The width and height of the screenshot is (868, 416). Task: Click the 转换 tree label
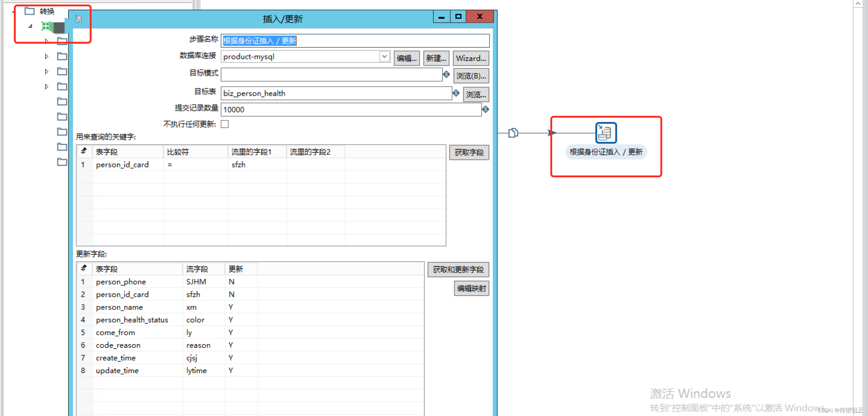(x=47, y=11)
